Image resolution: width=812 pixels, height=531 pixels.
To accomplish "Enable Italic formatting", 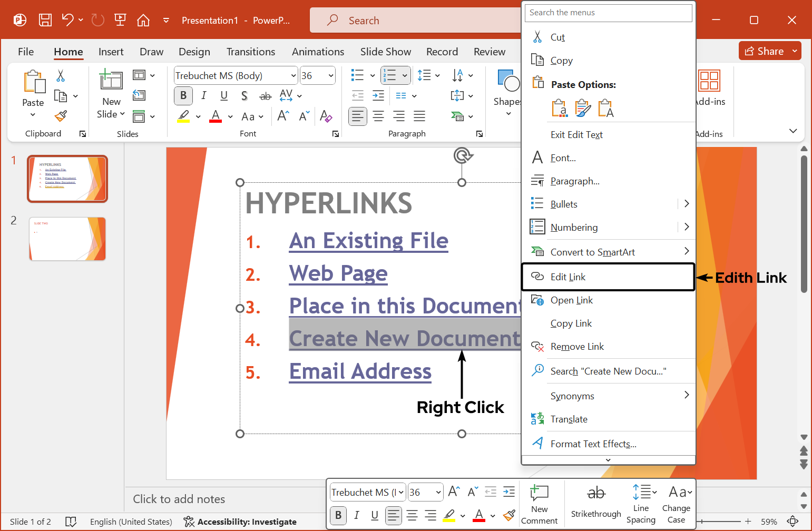I will pyautogui.click(x=203, y=95).
